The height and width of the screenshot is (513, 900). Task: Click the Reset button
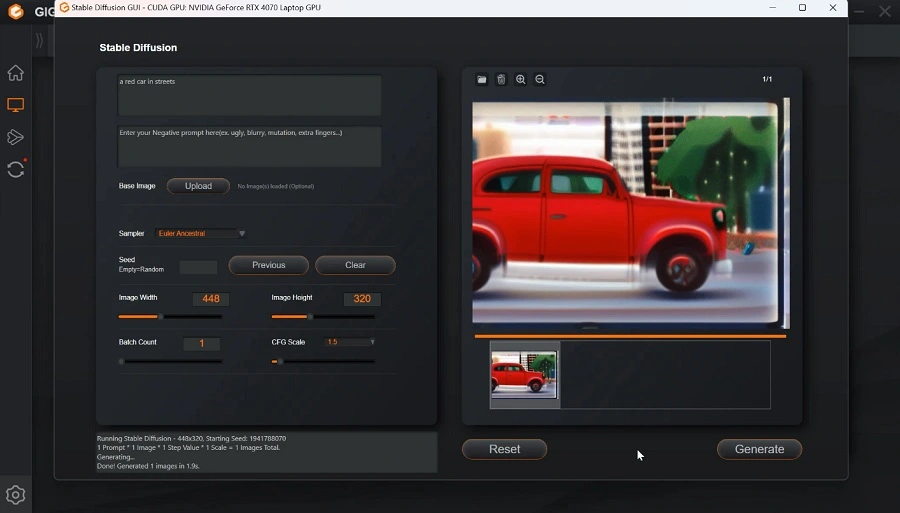coord(505,449)
